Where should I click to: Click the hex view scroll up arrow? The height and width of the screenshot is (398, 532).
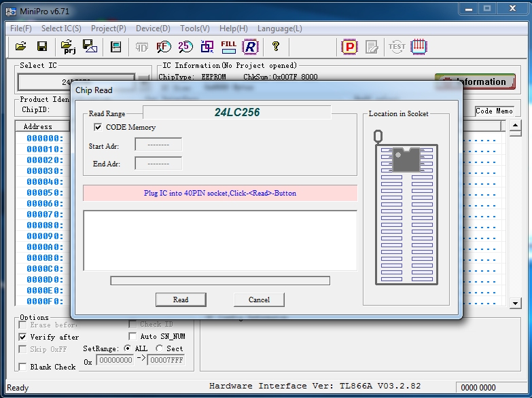[x=515, y=125]
